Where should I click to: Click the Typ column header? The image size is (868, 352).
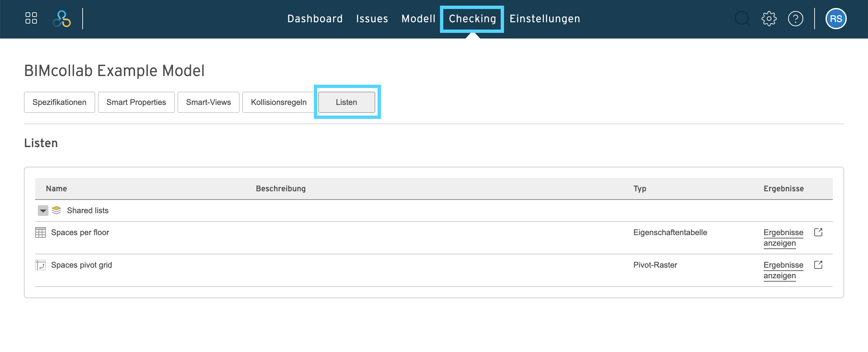pos(639,189)
